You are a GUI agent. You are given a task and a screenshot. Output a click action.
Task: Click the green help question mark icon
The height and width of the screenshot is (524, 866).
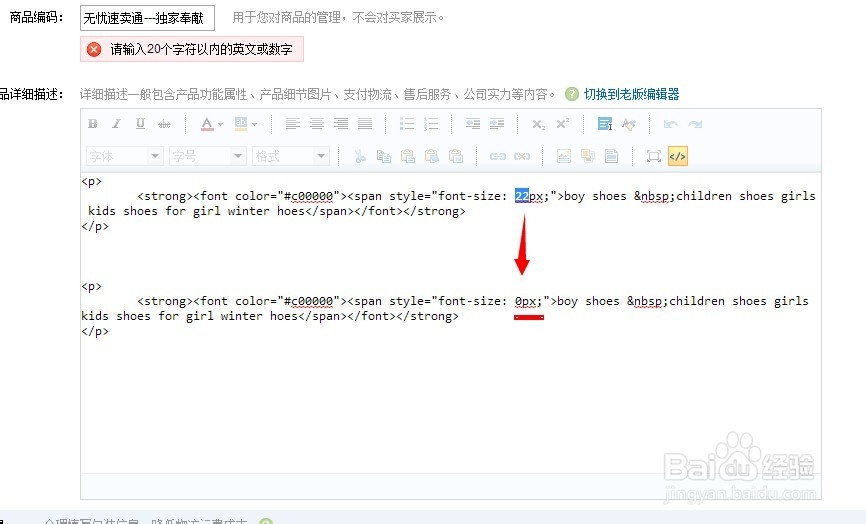[x=572, y=94]
